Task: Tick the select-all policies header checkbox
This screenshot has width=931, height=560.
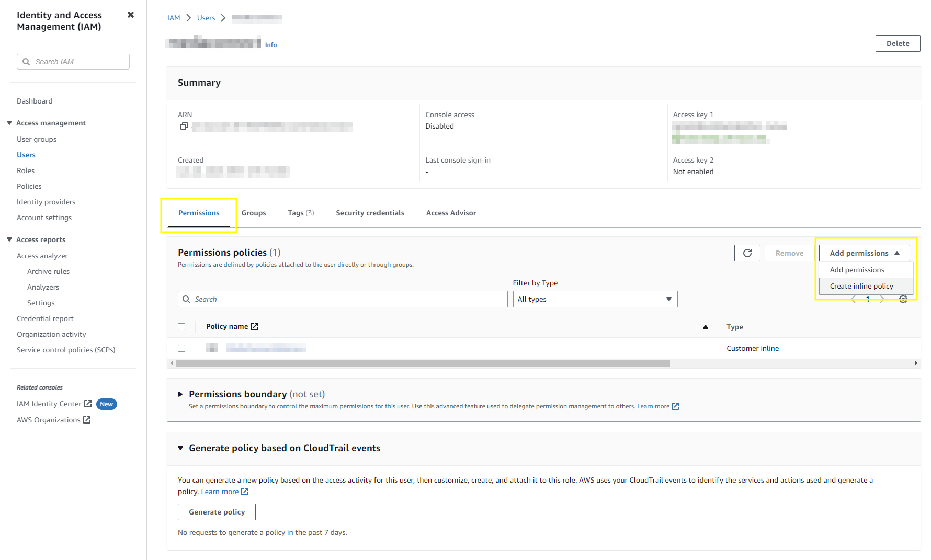Action: pyautogui.click(x=181, y=327)
